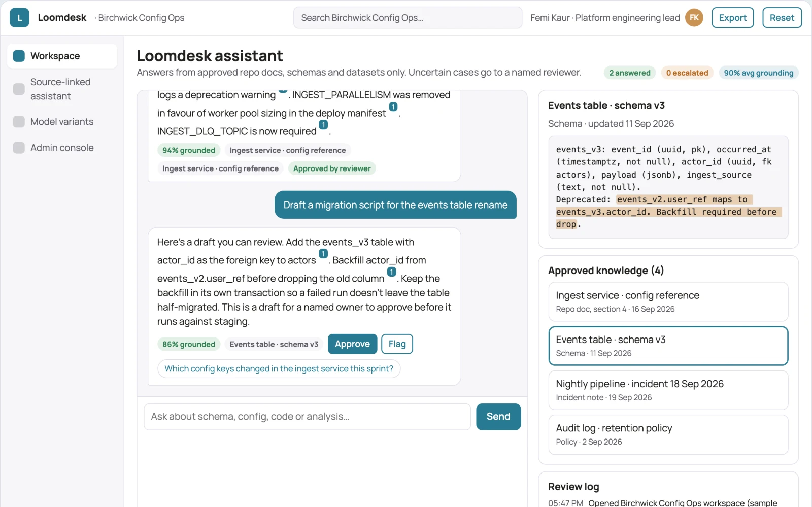This screenshot has height=507, width=812.
Task: Click the Review log heading
Action: tap(573, 487)
